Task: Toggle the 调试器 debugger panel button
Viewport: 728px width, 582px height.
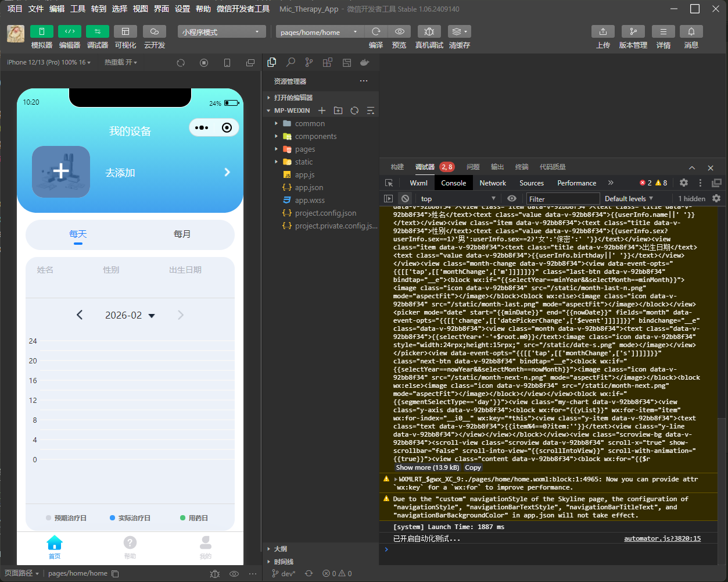Action: 97,31
